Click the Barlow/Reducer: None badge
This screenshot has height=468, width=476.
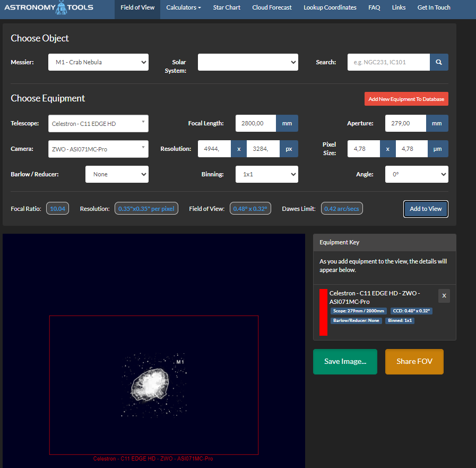[x=356, y=321]
